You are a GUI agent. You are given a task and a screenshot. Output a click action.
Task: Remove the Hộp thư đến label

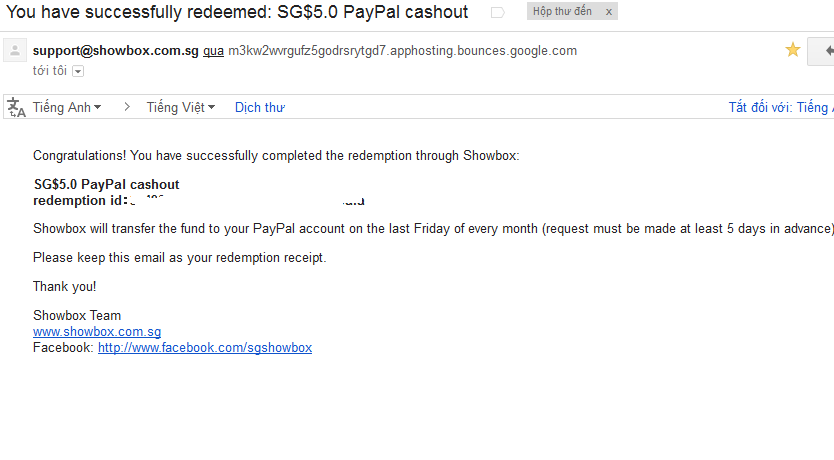(608, 12)
